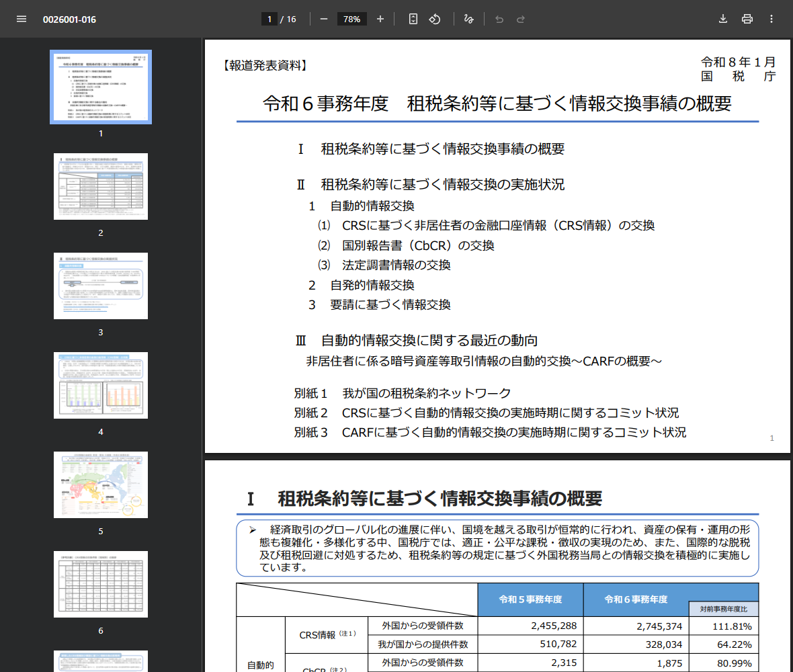Image resolution: width=793 pixels, height=672 pixels.
Task: Click the 78% zoom level field
Action: coord(352,19)
